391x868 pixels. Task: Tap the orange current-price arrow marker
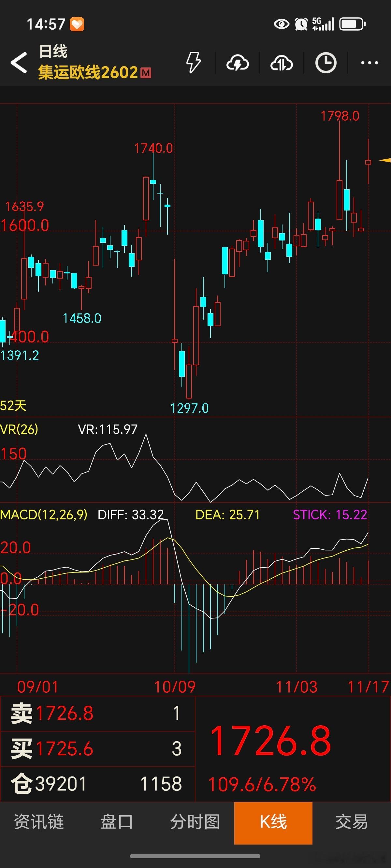[384, 160]
